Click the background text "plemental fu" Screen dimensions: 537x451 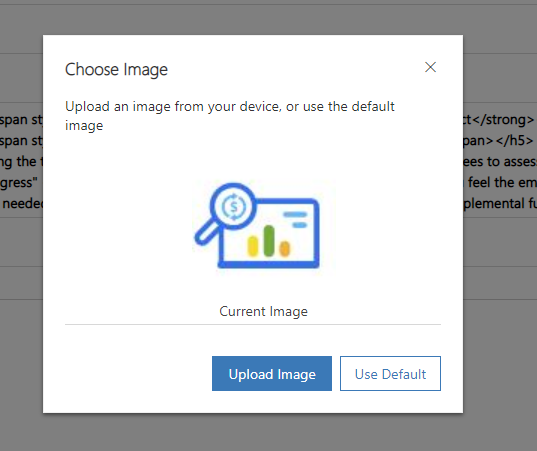point(500,204)
